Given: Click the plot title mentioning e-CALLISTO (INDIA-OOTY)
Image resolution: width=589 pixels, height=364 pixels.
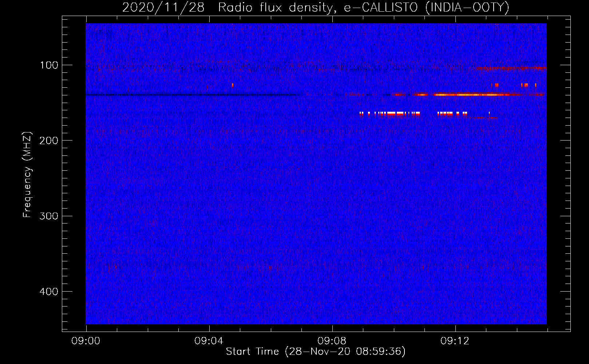Looking at the screenshot, I should 316,7.
